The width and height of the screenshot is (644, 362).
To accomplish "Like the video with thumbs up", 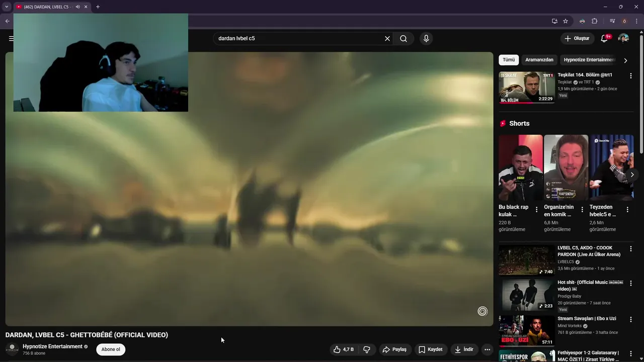I will (x=344, y=349).
